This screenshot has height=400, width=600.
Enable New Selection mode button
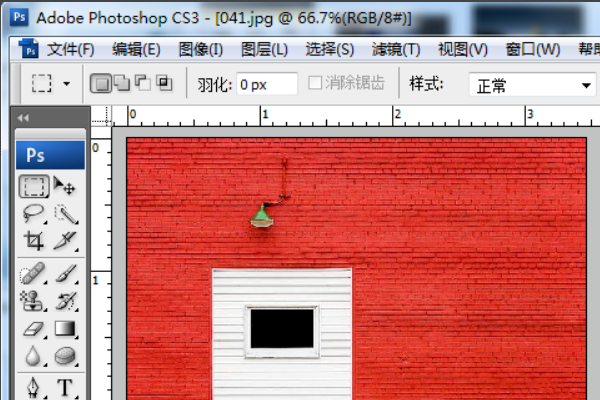[101, 83]
